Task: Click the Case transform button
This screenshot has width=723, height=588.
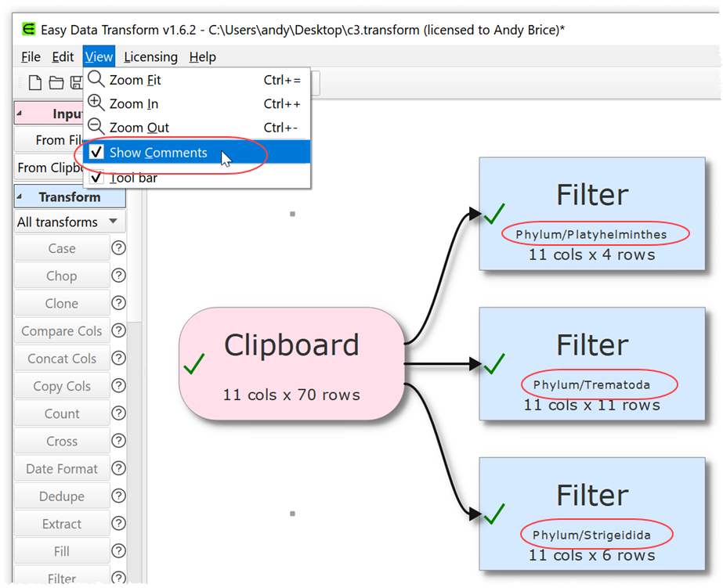Action: click(62, 248)
